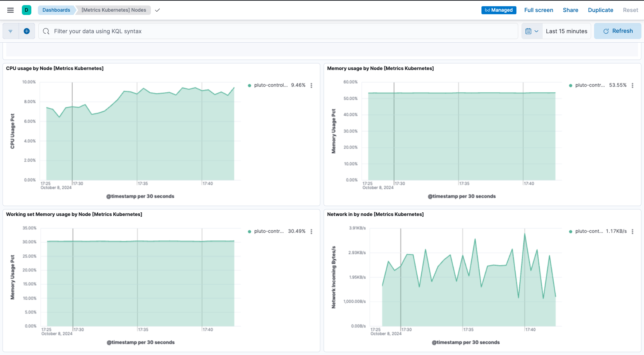
Task: Toggle pluto-cont series in Network in legend
Action: point(589,231)
